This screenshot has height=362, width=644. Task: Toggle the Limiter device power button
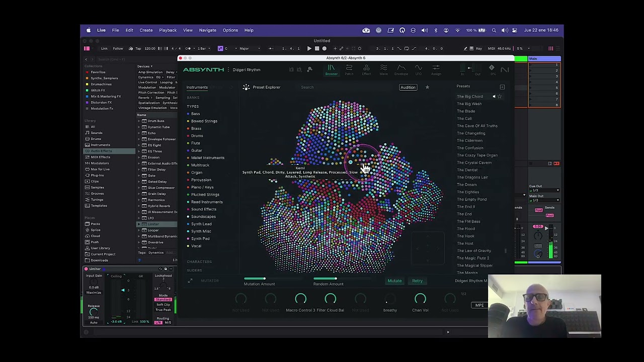(86, 269)
